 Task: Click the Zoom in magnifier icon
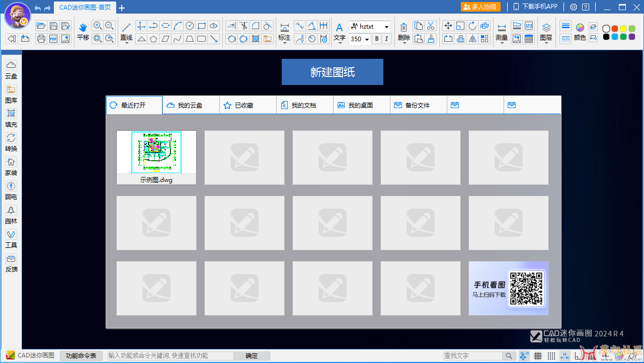click(x=98, y=26)
